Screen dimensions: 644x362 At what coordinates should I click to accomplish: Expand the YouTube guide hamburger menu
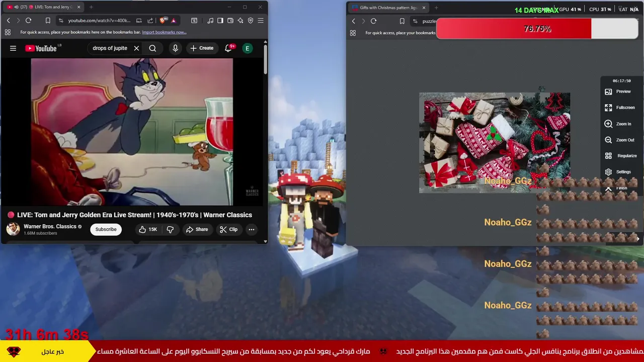click(x=13, y=48)
